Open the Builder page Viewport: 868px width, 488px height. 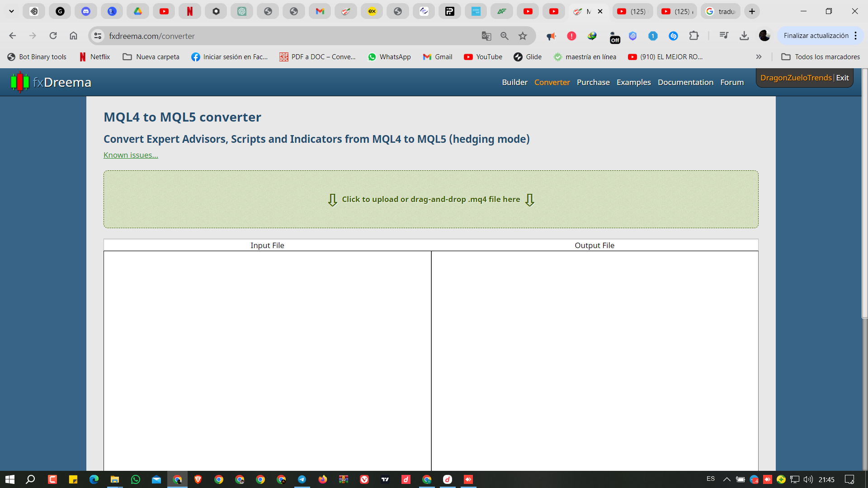(x=514, y=82)
